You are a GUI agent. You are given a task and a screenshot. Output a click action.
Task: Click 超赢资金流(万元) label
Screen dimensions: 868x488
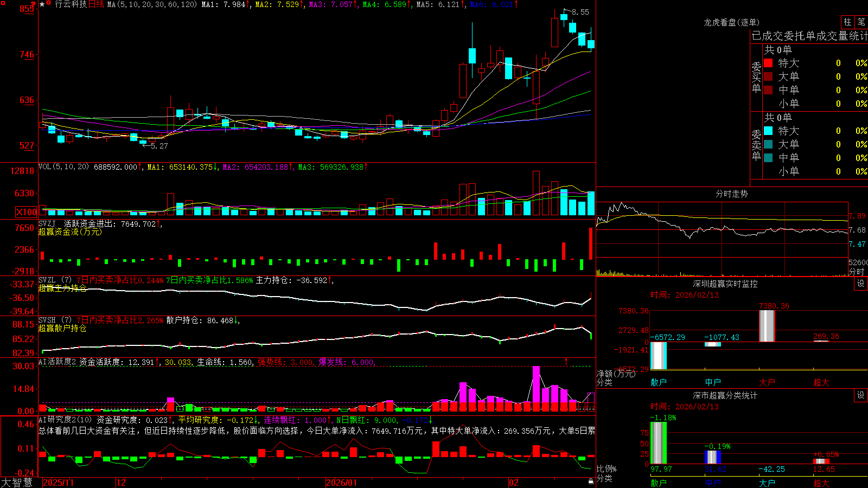[x=70, y=232]
